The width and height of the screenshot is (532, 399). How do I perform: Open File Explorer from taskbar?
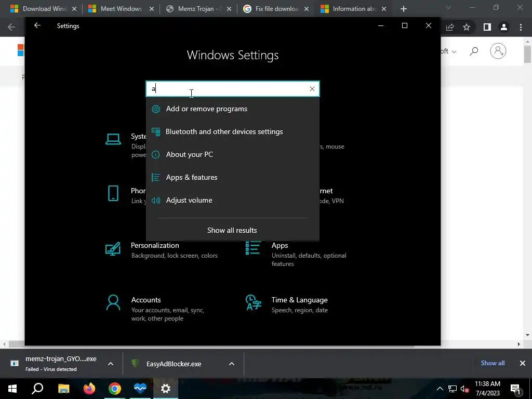tap(63, 389)
